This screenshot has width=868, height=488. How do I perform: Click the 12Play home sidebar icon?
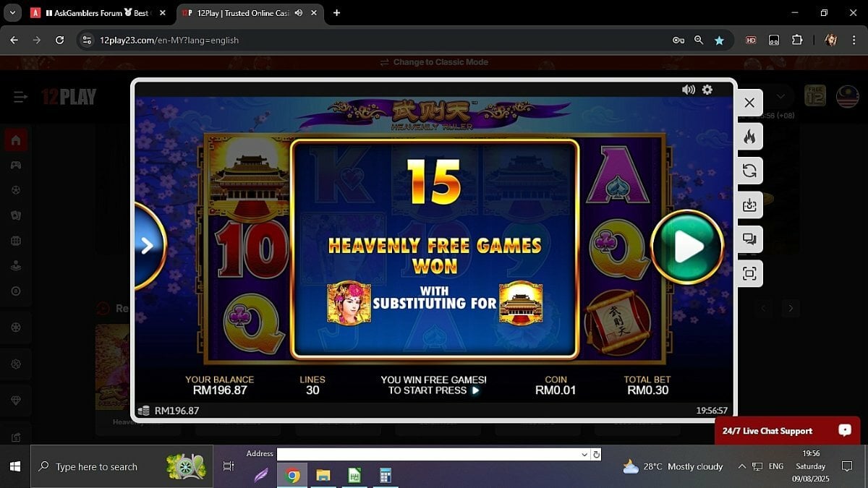point(15,140)
